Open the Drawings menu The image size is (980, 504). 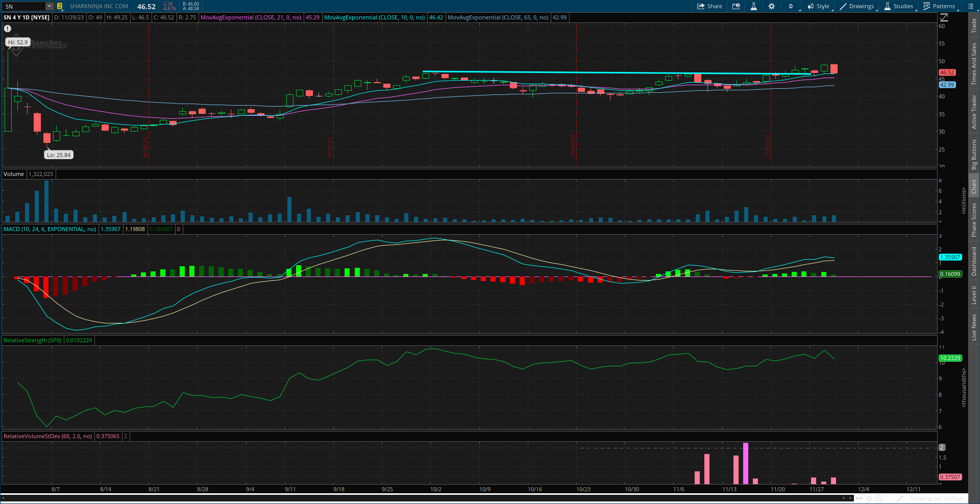tap(856, 6)
